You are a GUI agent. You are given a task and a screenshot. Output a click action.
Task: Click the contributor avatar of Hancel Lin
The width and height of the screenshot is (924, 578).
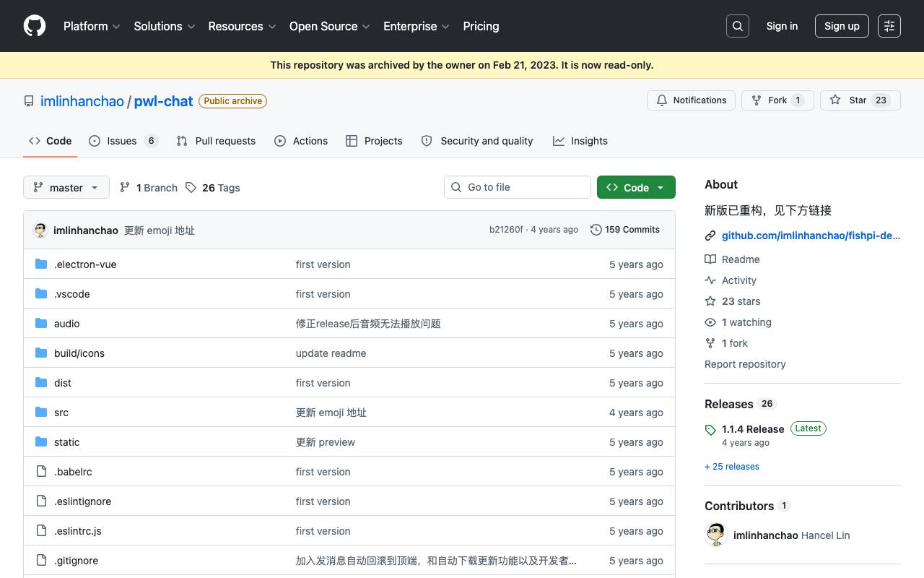716,535
